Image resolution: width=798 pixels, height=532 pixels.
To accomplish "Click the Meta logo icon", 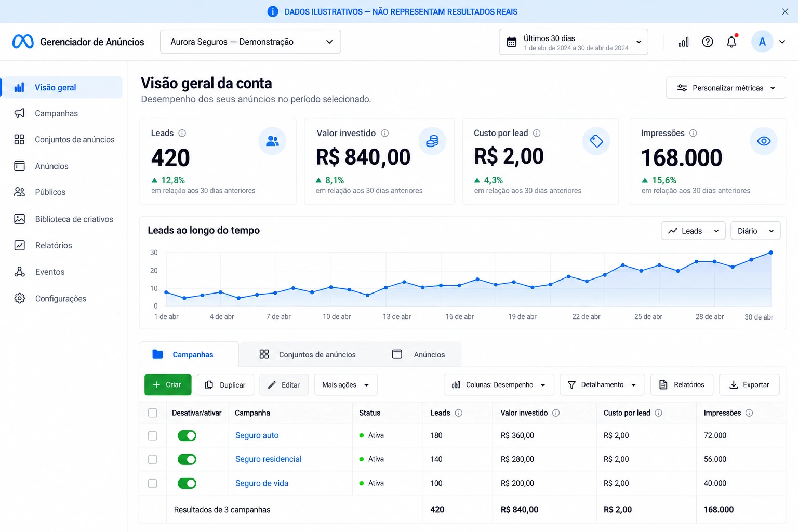I will (x=23, y=42).
